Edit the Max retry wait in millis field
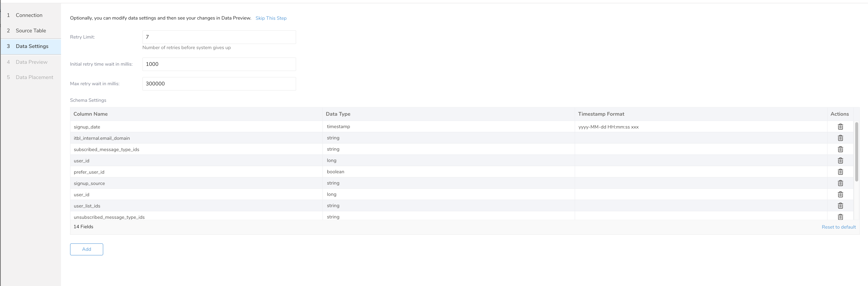 (x=219, y=84)
